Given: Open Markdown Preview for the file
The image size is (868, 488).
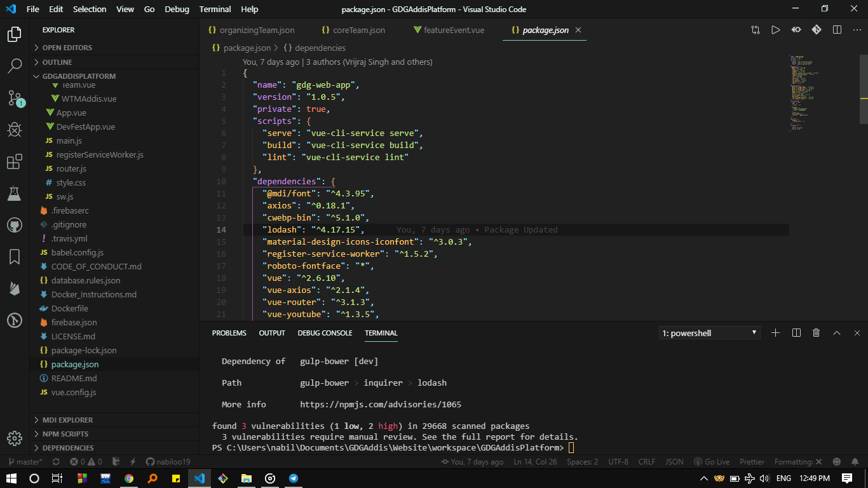Looking at the screenshot, I should pos(796,29).
